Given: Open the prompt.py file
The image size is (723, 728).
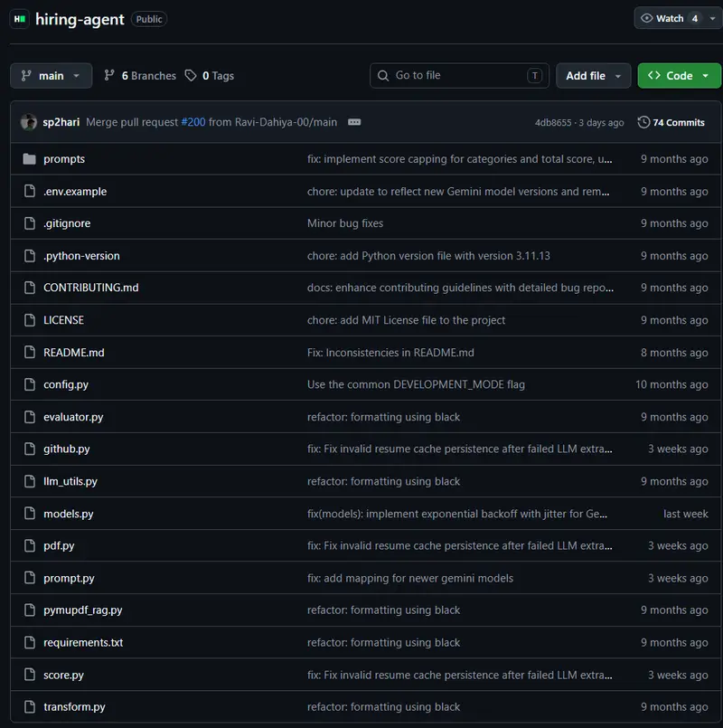Looking at the screenshot, I should point(70,578).
